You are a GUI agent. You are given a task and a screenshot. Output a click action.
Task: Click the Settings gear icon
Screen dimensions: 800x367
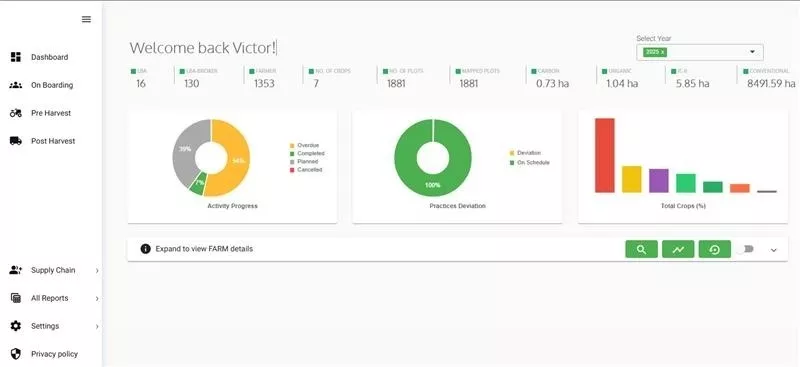click(16, 326)
